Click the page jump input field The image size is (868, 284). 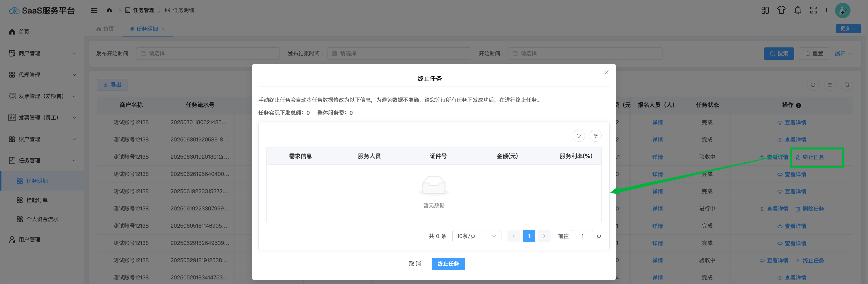point(582,236)
